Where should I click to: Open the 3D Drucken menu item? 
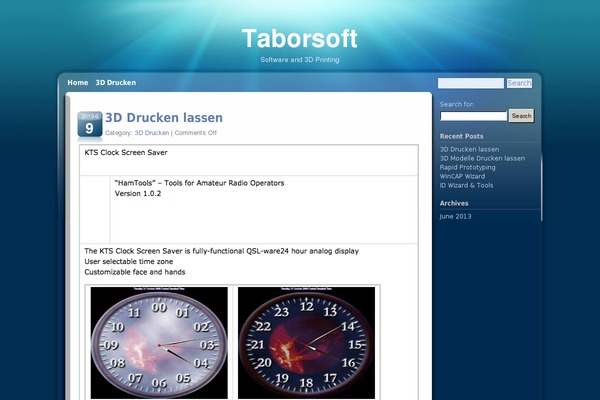point(116,82)
